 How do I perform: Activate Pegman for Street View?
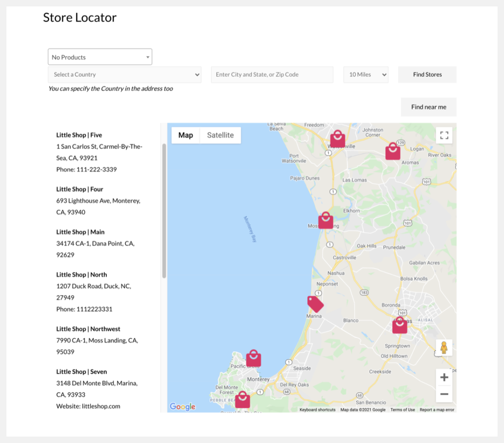[443, 348]
